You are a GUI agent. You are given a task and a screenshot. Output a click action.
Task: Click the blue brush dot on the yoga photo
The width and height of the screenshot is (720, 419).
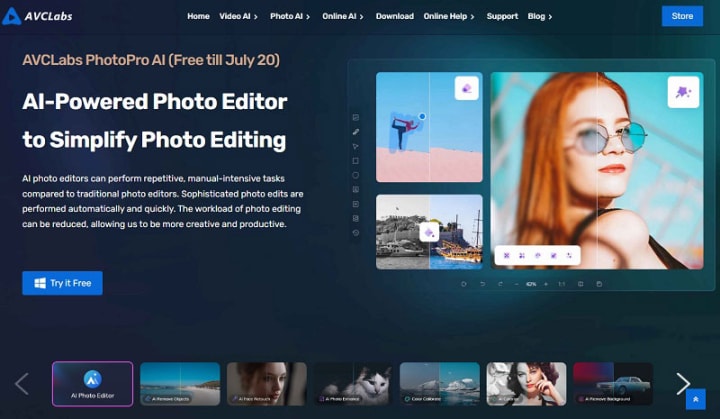point(422,117)
